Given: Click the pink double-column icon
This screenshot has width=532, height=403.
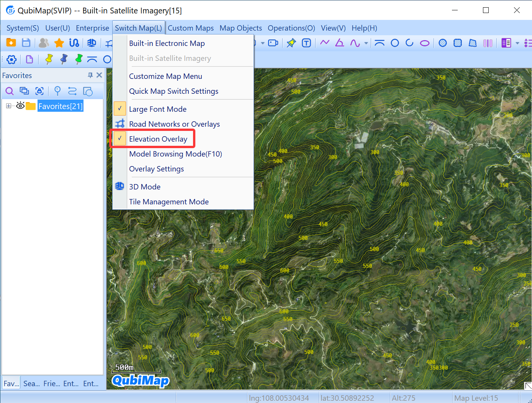Looking at the screenshot, I should 488,43.
